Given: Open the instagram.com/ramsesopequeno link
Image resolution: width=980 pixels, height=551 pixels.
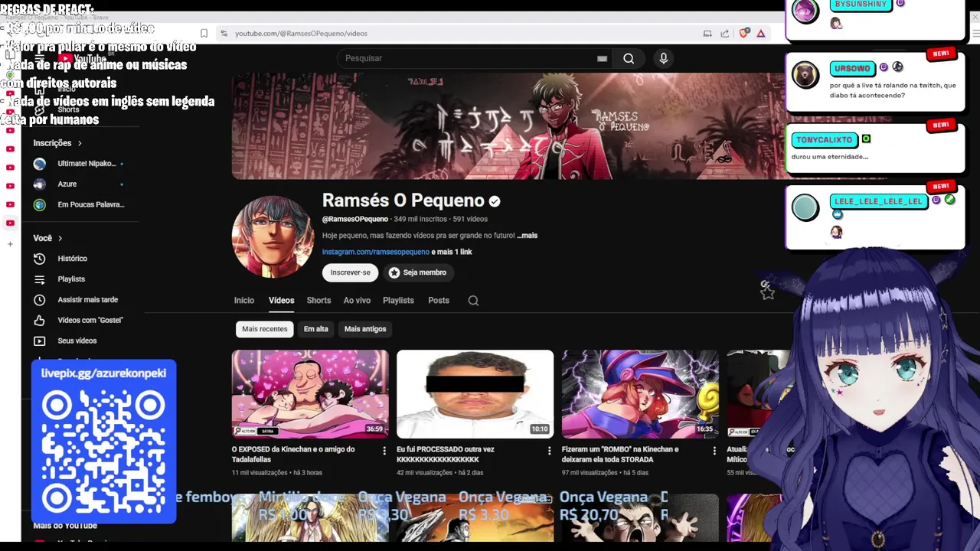Looking at the screenshot, I should [x=375, y=252].
